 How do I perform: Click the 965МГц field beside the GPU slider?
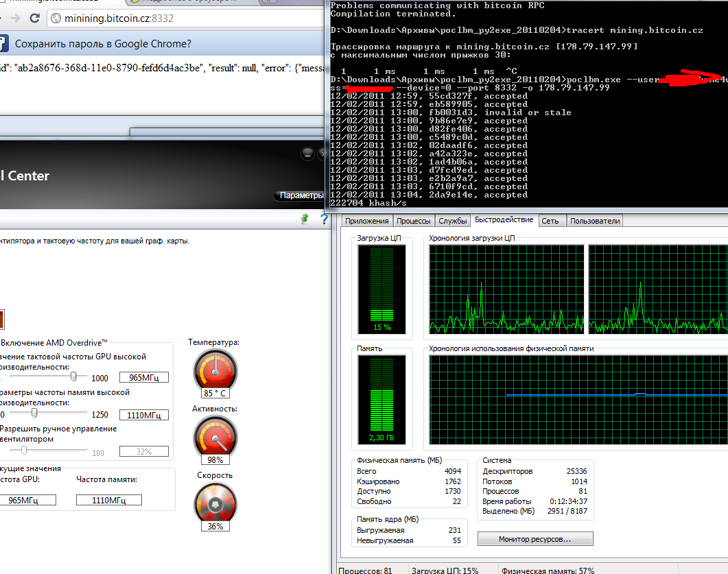144,377
